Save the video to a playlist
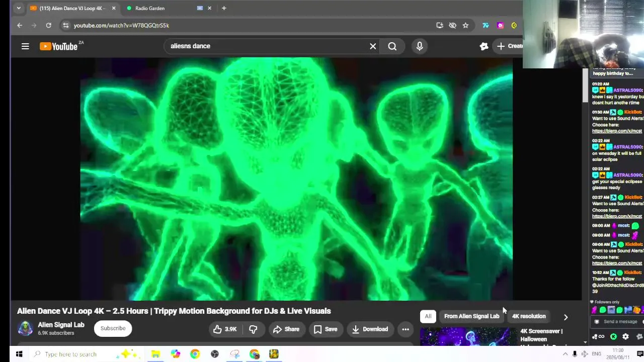The image size is (644, 362). (x=325, y=329)
